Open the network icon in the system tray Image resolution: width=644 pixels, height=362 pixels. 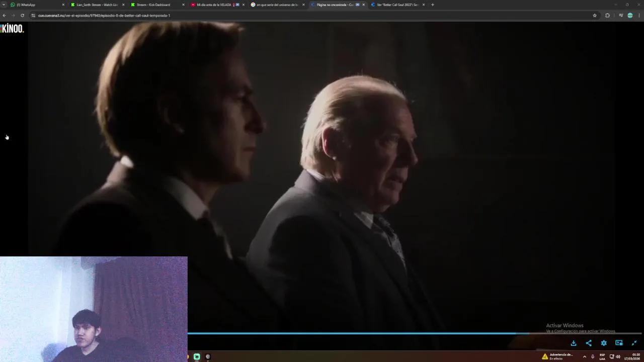[612, 356]
